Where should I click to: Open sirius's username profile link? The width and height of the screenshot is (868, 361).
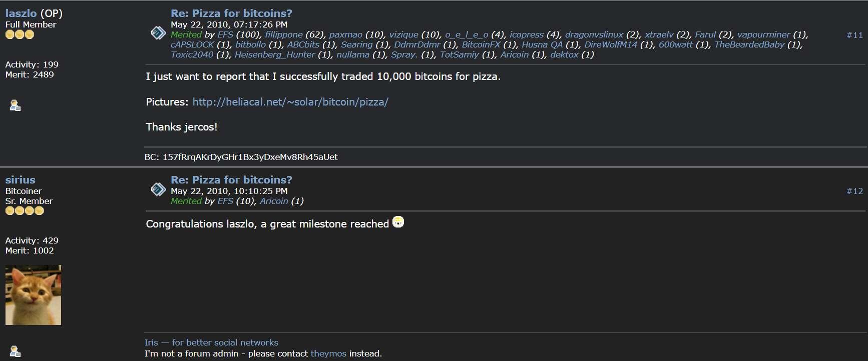point(20,180)
